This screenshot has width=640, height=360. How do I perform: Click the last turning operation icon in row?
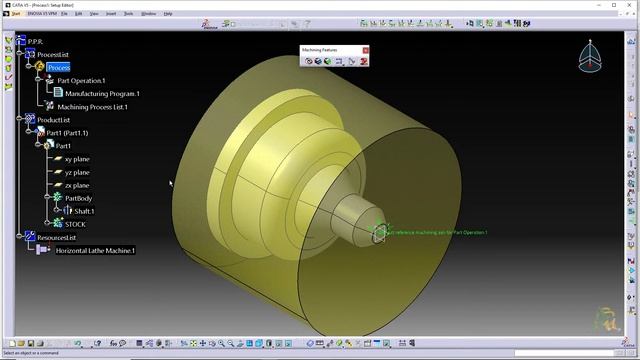point(448,24)
